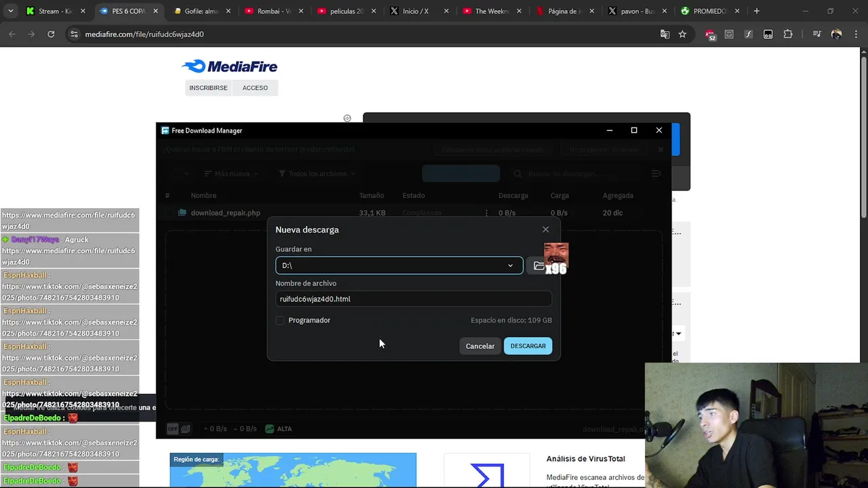Switch to the peliculas 20 YouTube tab

[347, 11]
